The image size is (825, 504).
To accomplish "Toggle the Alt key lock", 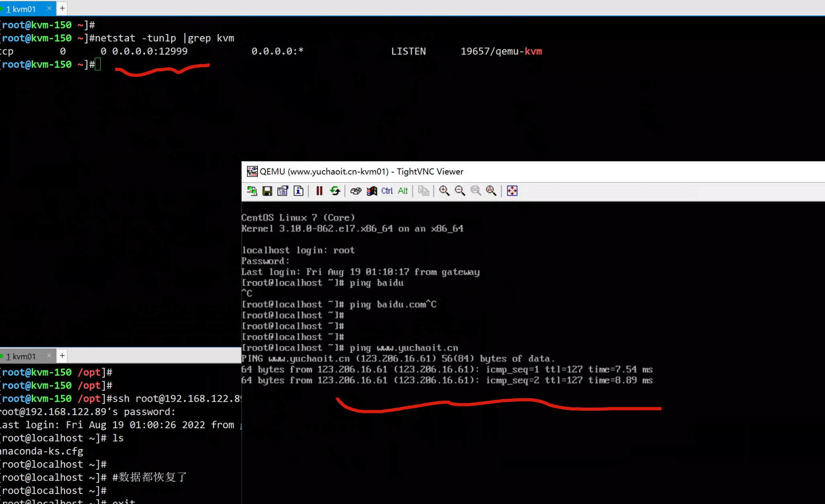I will (402, 191).
